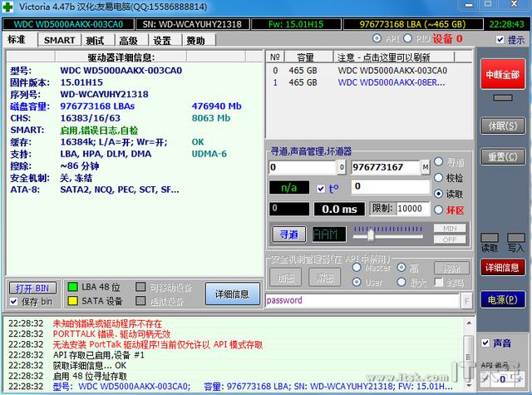Click the yellow SATA 设备 indicator
The image size is (532, 395).
click(72, 301)
